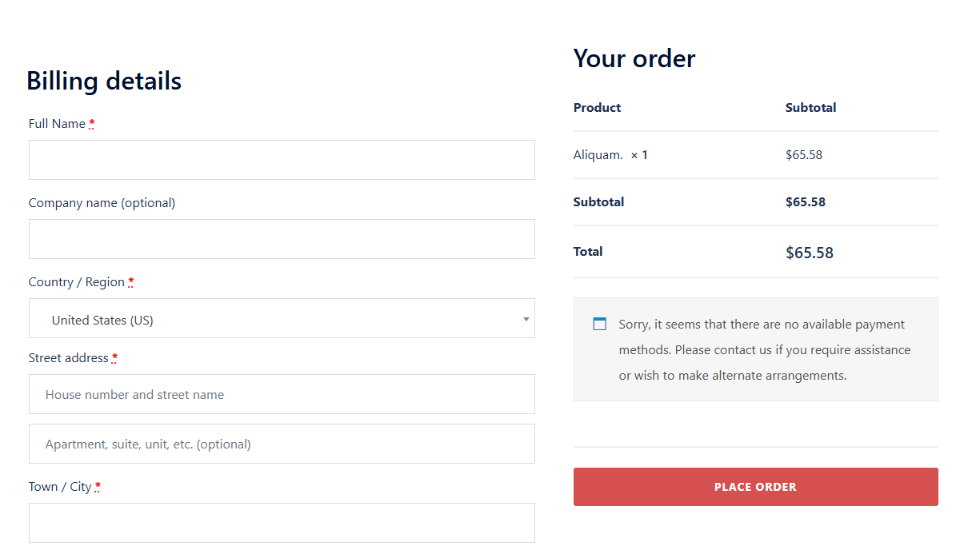Viewport: 980px width, 554px height.
Task: Click the Country / Region label
Action: [77, 282]
